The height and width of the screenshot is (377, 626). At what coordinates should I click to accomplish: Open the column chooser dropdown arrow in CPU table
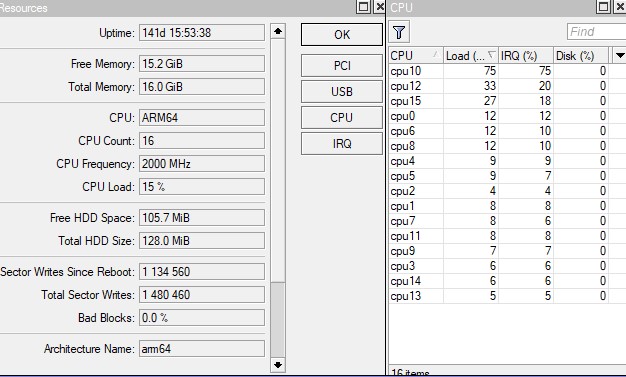point(619,56)
